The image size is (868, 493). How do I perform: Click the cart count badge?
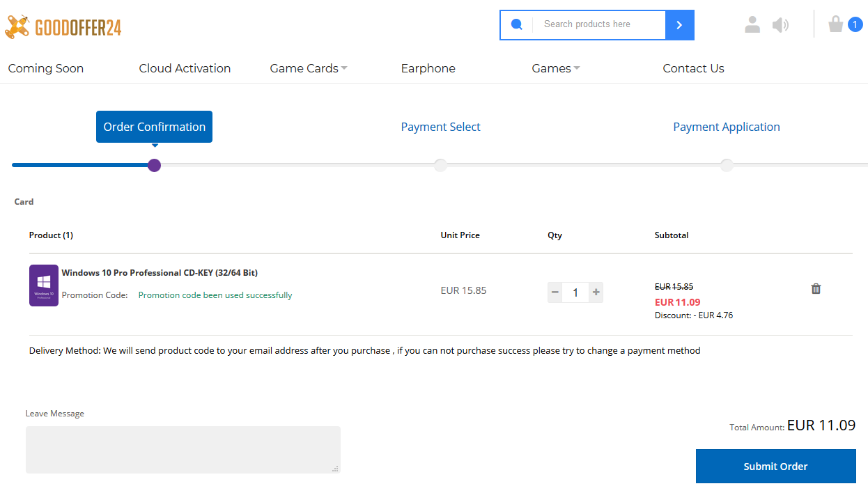855,24
